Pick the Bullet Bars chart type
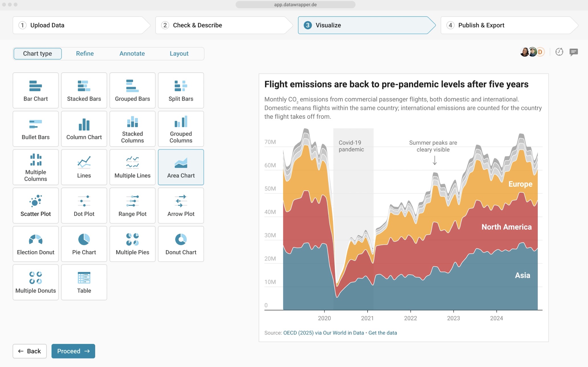The width and height of the screenshot is (588, 367). [36, 129]
